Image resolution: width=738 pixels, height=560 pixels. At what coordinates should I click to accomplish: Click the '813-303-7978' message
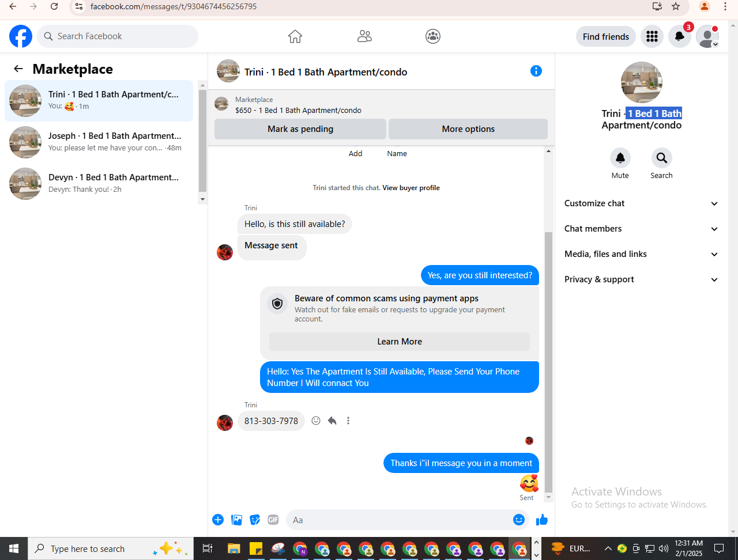[271, 421]
